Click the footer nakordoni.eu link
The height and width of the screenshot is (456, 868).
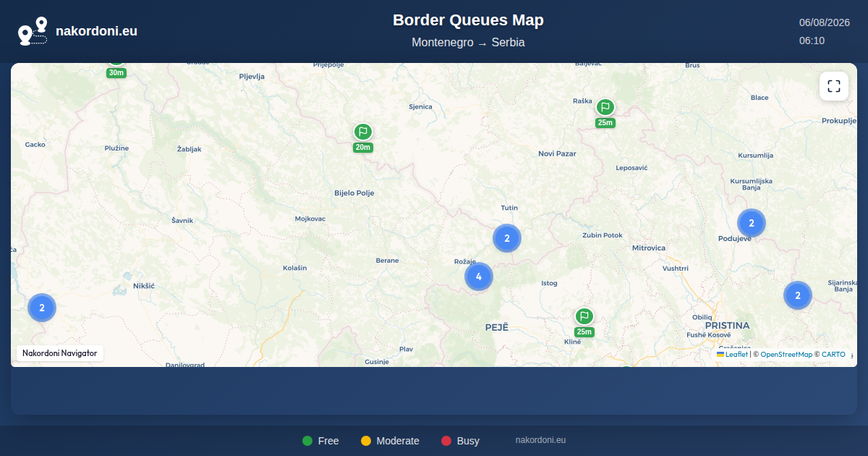[540, 440]
